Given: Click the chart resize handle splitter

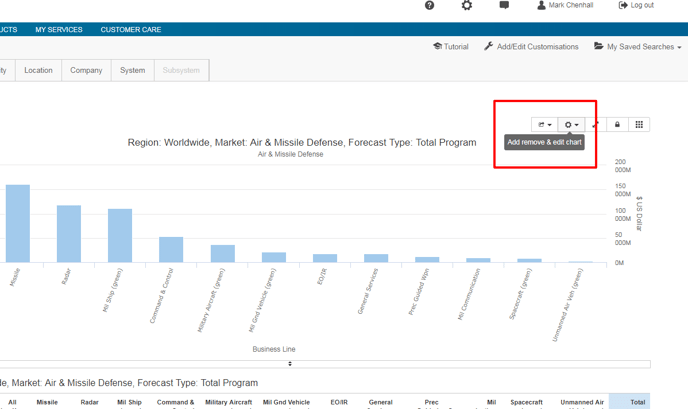Looking at the screenshot, I should [290, 364].
